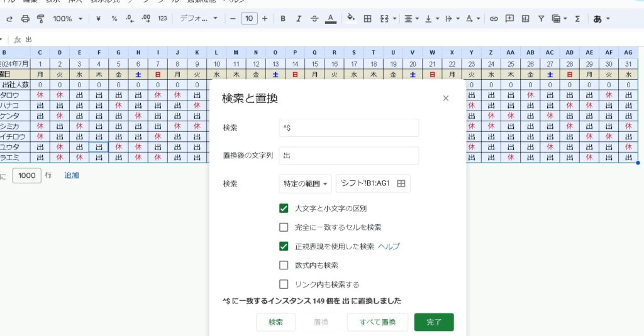Screen dimensions: 644x336
Task: Create a filter with funnel icon
Action: 541,18
